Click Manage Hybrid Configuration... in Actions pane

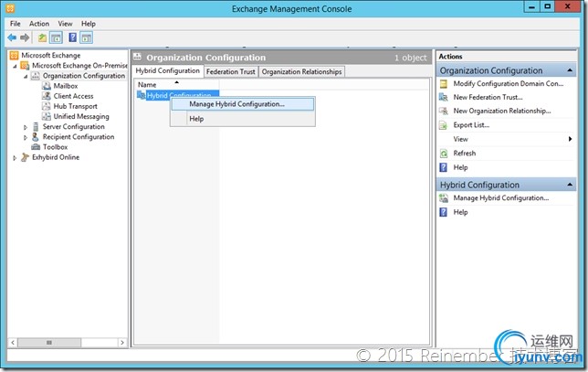(501, 198)
